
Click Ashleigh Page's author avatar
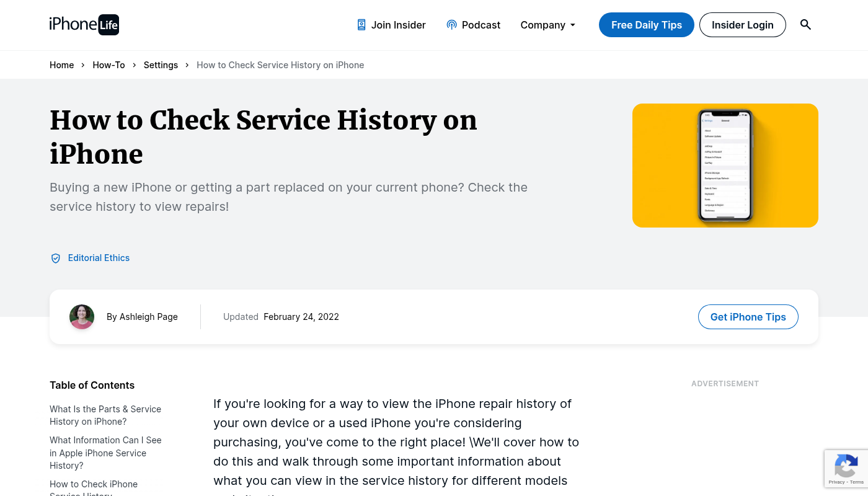82,317
